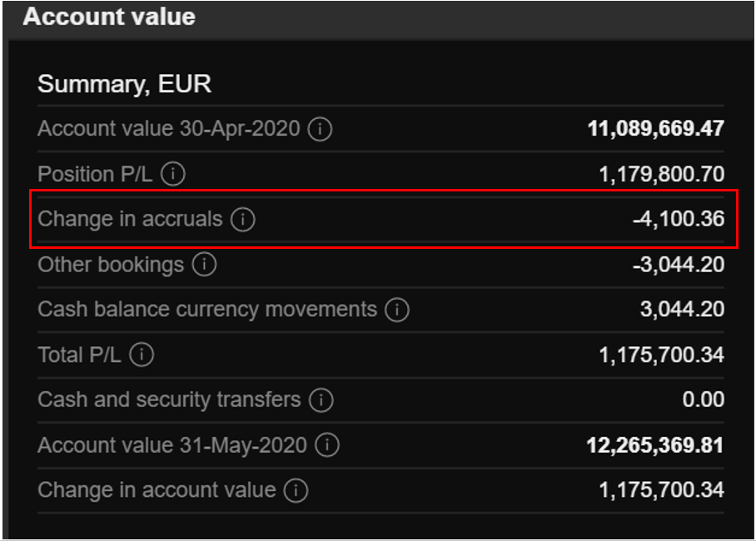
Task: Open the Position P/L info icon
Action: tap(173, 175)
